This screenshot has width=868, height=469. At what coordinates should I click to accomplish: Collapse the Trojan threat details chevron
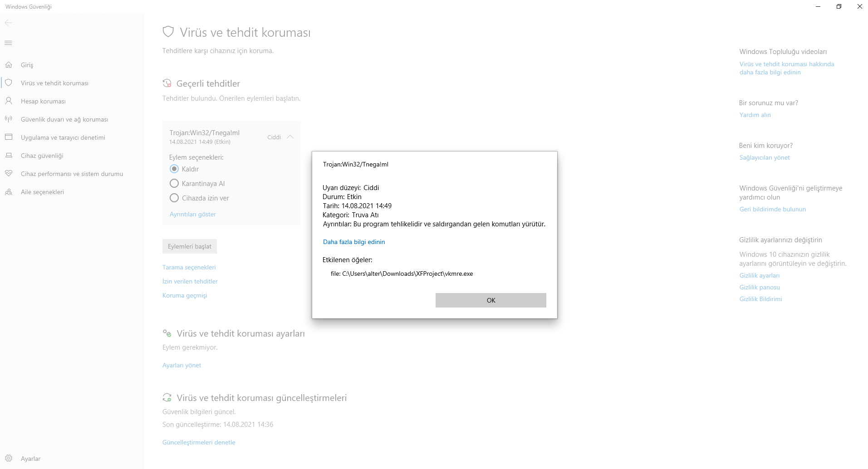click(290, 137)
